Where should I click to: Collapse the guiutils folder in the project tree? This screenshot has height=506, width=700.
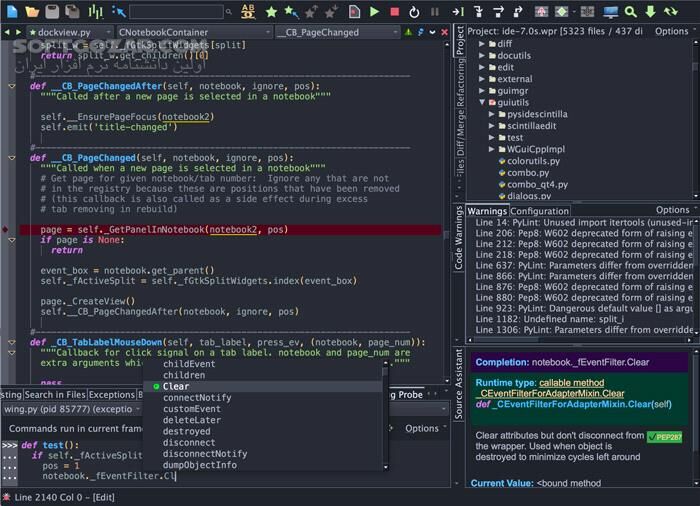[481, 103]
